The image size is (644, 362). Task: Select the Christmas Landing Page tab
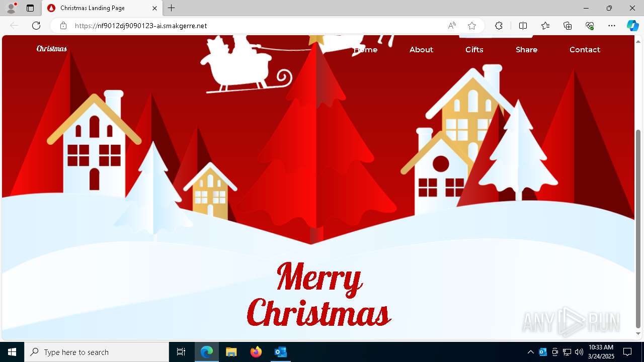[x=102, y=8]
